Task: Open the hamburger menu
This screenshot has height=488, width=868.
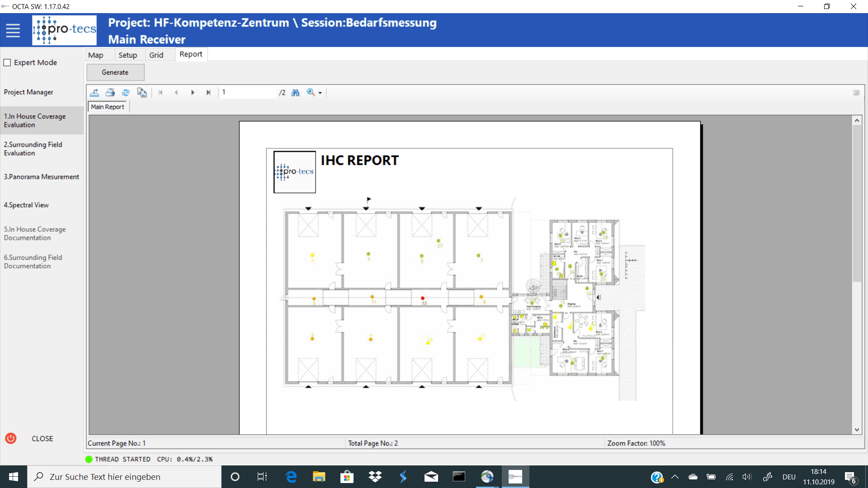Action: (x=13, y=30)
